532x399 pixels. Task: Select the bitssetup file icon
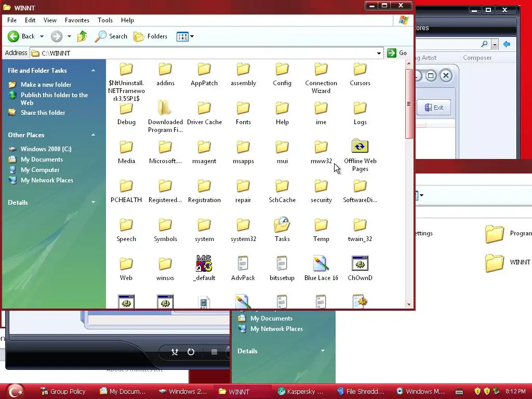[x=282, y=263]
